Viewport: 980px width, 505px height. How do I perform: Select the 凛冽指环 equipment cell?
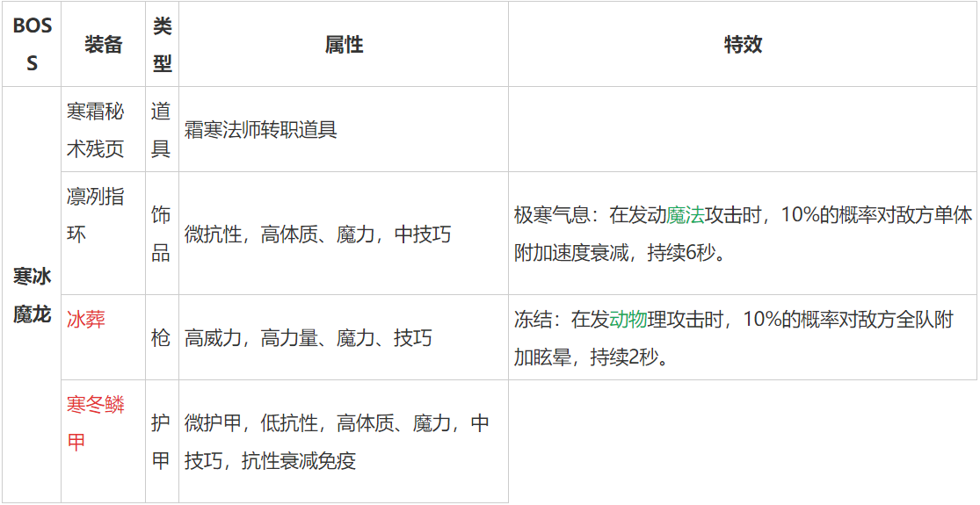tap(95, 215)
